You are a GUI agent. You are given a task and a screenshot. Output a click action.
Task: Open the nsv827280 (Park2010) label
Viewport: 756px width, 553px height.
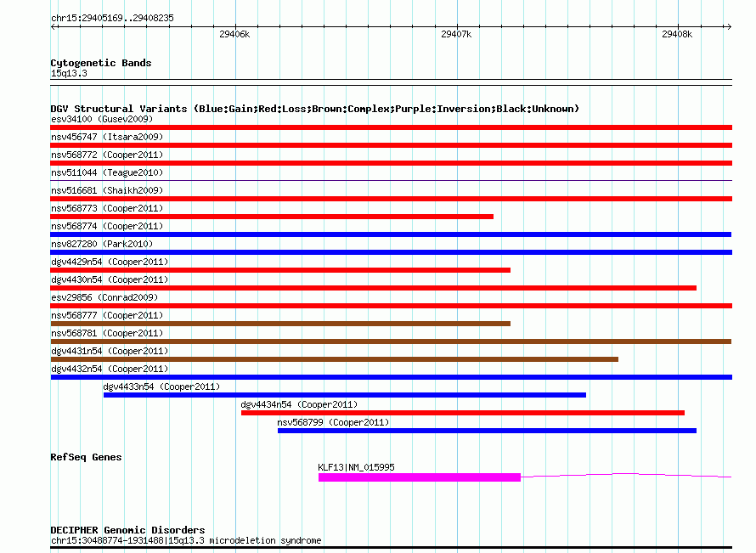102,244
